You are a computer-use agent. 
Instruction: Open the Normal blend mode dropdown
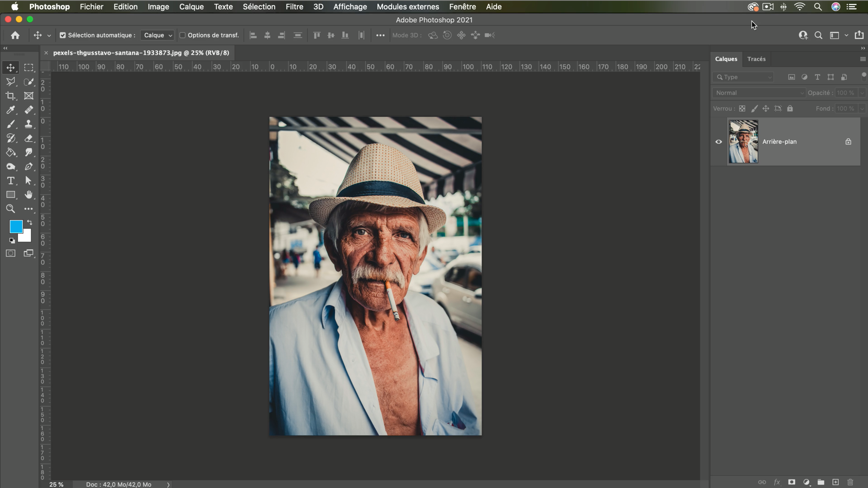759,93
